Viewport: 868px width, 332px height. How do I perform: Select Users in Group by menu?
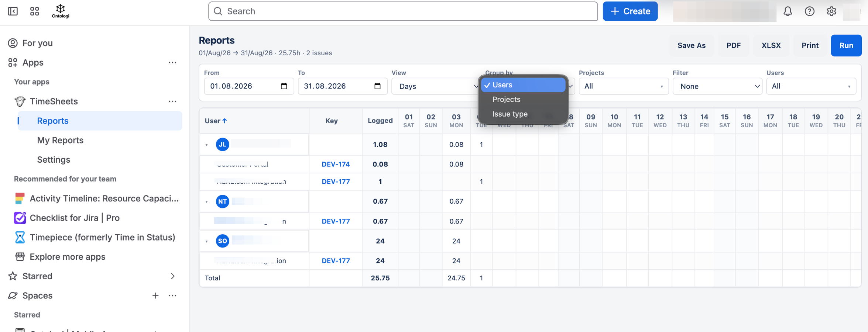tap(523, 85)
